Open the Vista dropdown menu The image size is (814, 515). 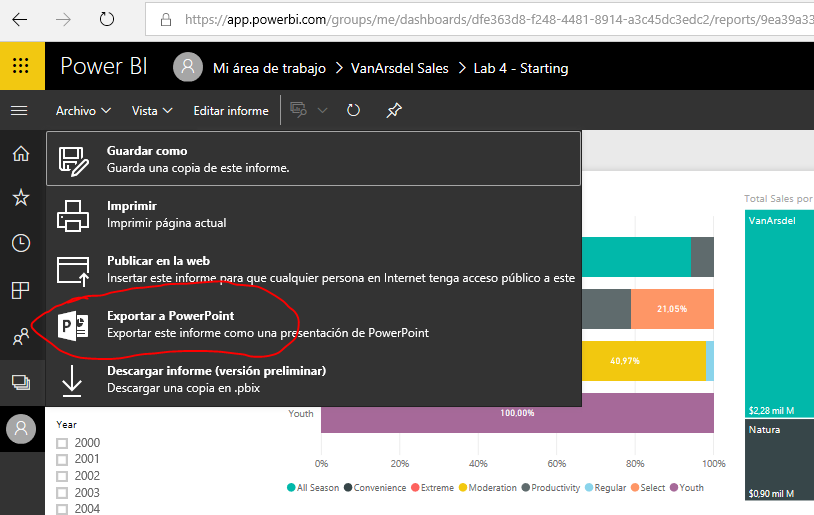pos(152,111)
